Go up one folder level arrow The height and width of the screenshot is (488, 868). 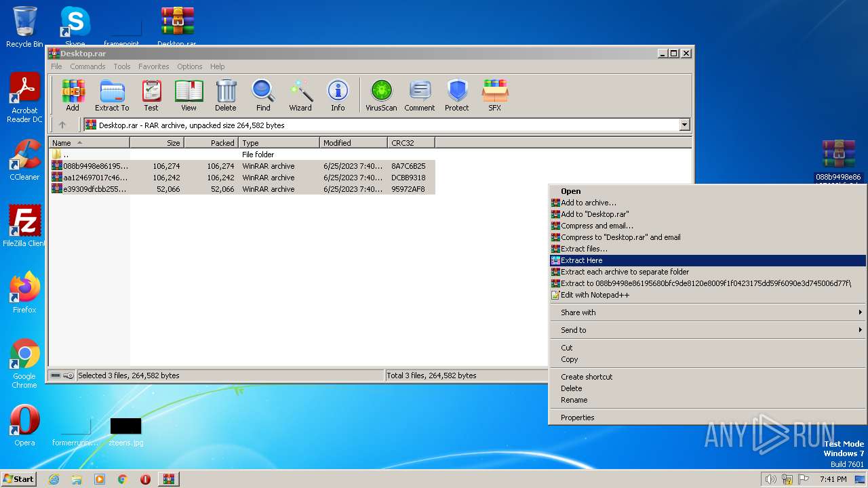(x=62, y=125)
